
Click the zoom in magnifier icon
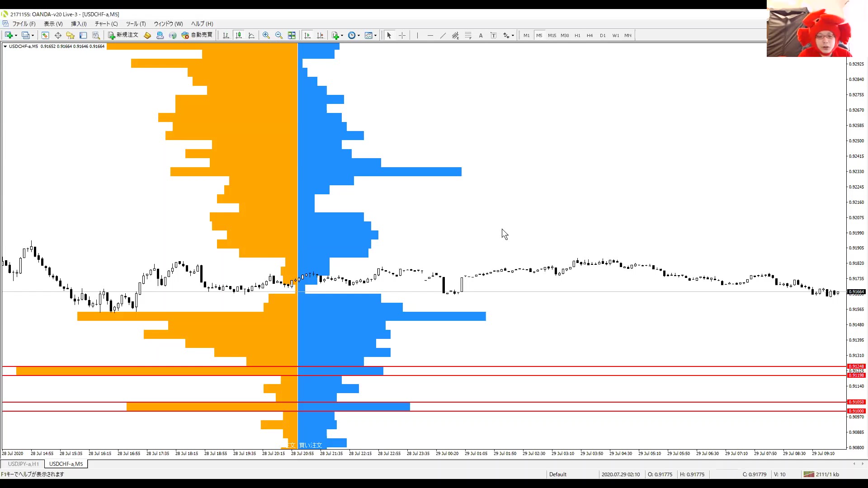tap(266, 35)
